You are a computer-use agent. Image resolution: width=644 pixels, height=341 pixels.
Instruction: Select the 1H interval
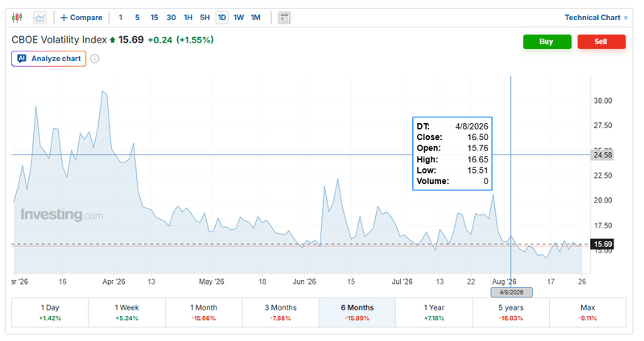188,18
